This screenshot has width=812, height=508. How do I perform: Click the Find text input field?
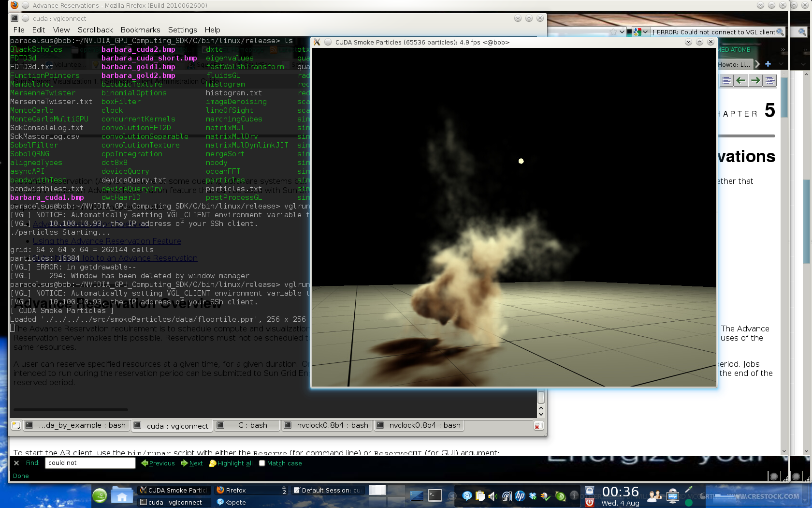(x=90, y=463)
